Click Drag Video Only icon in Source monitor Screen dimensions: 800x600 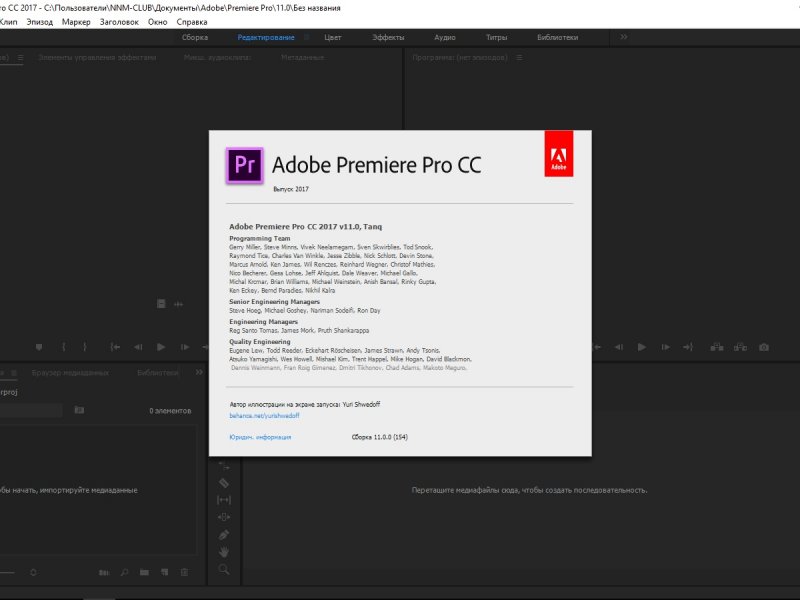click(161, 304)
